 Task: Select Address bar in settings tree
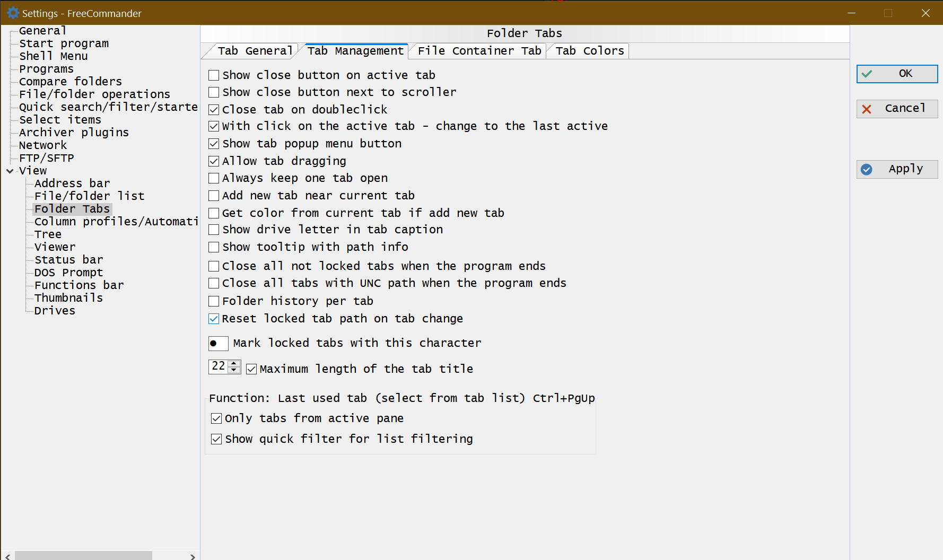click(x=72, y=183)
